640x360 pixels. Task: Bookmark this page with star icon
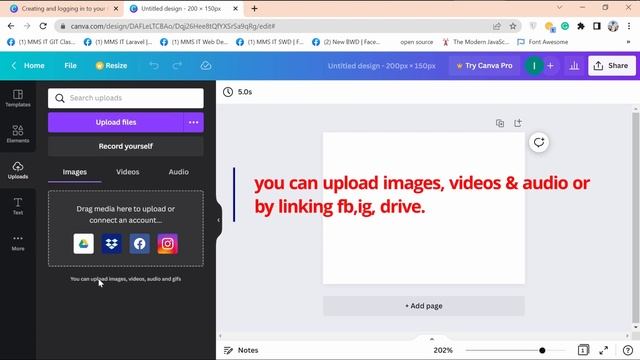pyautogui.click(x=513, y=26)
